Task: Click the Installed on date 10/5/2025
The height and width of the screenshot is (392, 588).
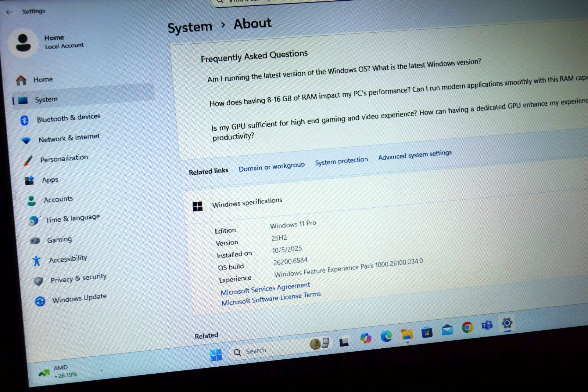Action: pos(287,249)
